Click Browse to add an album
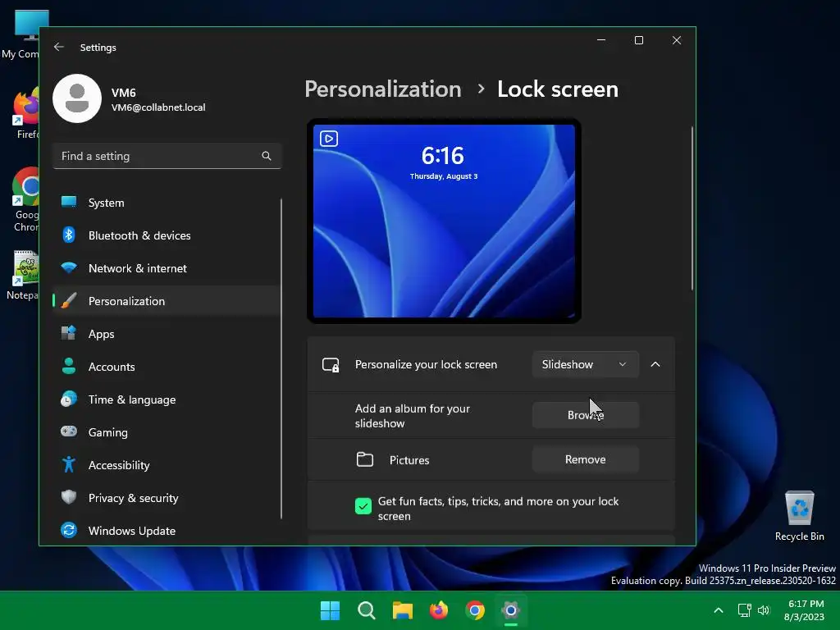The width and height of the screenshot is (840, 630). pyautogui.click(x=586, y=415)
